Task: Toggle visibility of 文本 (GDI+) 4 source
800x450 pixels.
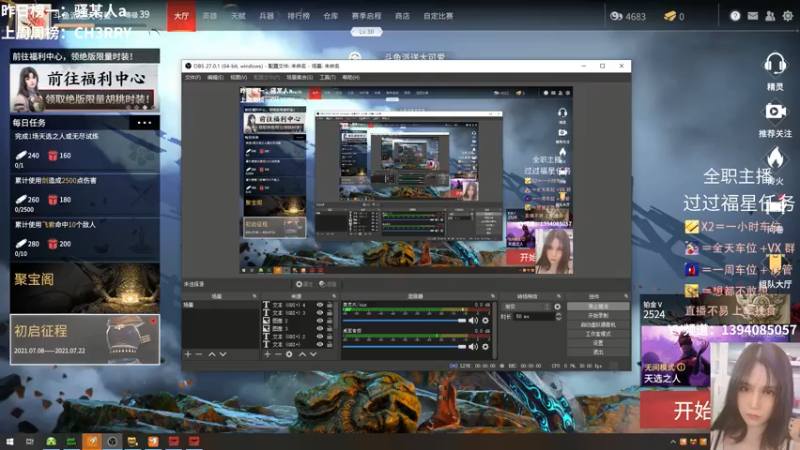Action: (320, 305)
